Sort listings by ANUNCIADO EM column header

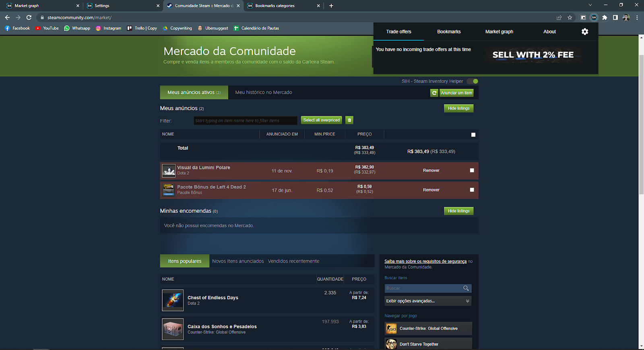tap(282, 134)
